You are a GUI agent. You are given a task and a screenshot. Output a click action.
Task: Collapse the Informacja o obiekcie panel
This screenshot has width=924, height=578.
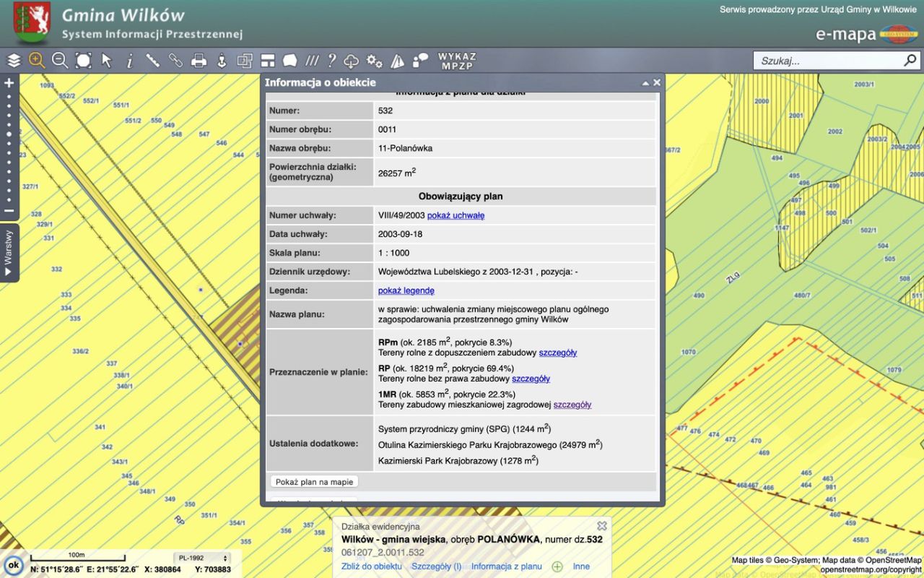(645, 83)
